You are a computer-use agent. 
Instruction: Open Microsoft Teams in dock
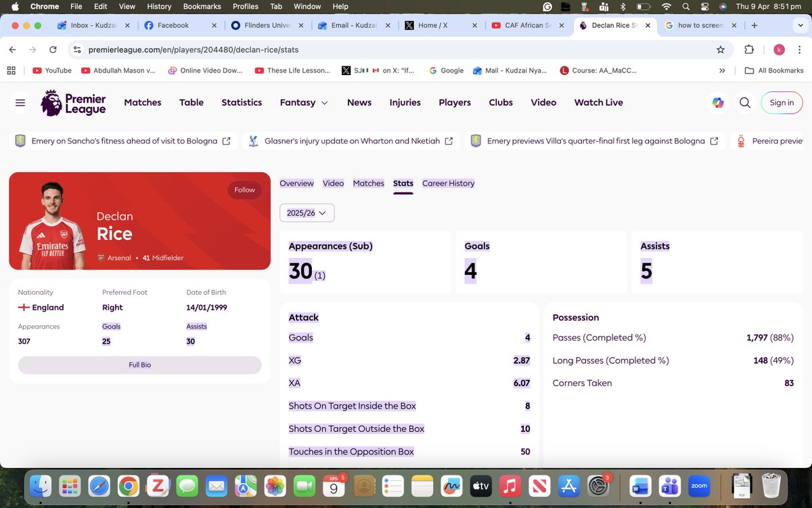tap(670, 486)
